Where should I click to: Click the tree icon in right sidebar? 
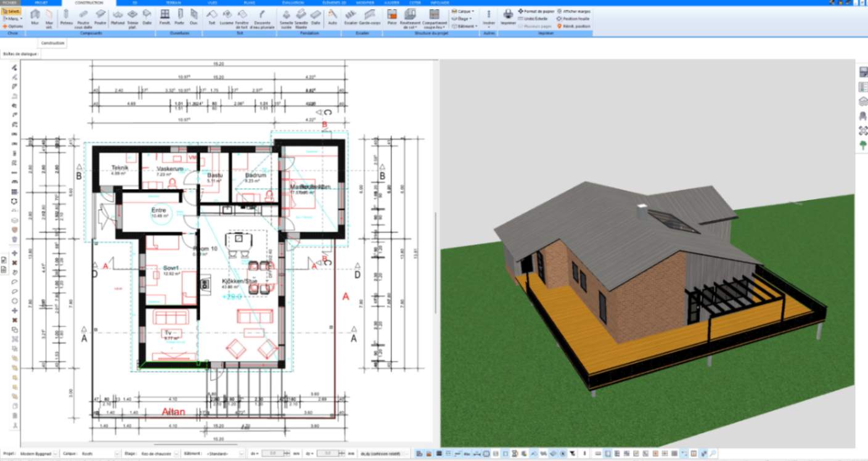[x=863, y=145]
